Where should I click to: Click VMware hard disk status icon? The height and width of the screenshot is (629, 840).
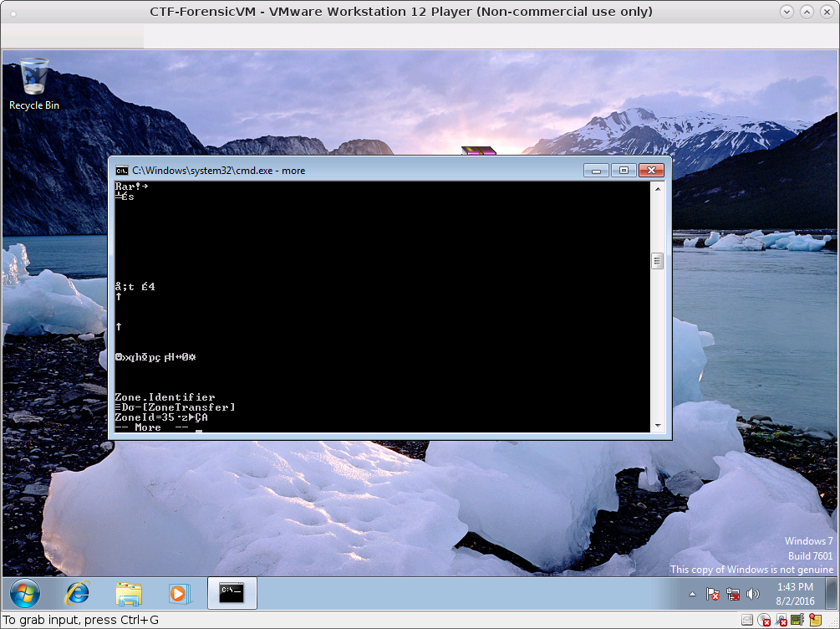(x=747, y=620)
